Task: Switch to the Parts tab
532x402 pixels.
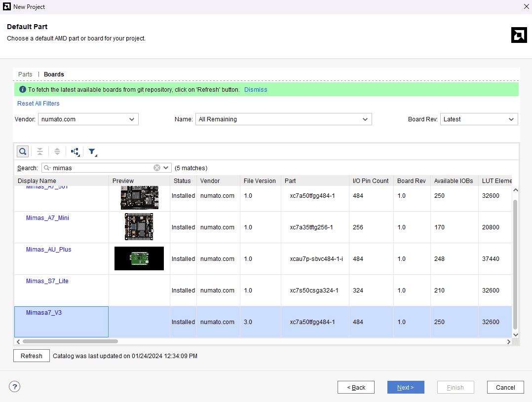Action: pyautogui.click(x=25, y=74)
